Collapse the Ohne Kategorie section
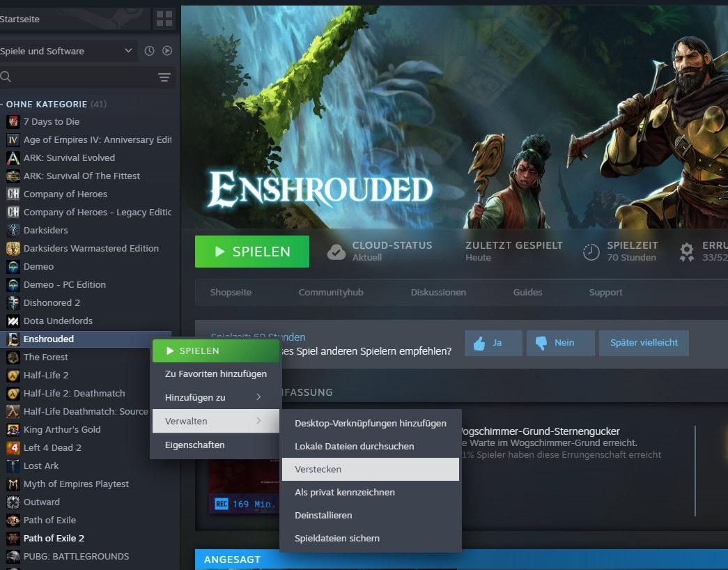Screen dimensions: 728x570 pyautogui.click(x=2, y=104)
